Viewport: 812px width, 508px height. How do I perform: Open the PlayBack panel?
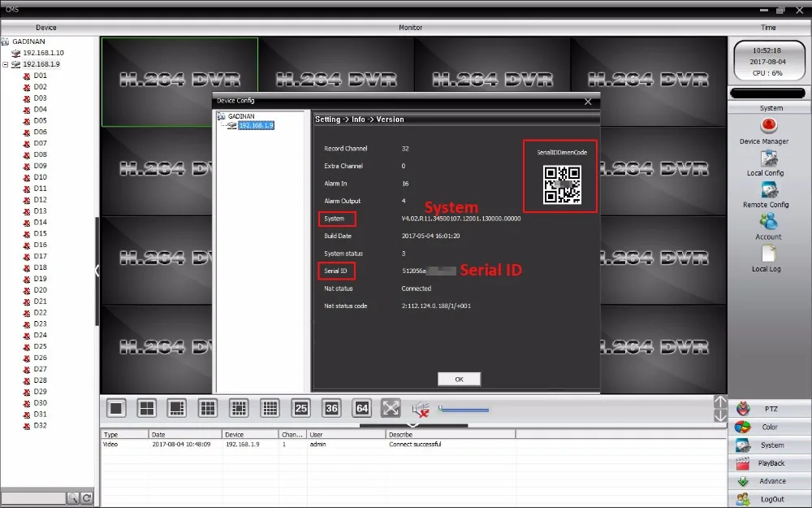770,463
